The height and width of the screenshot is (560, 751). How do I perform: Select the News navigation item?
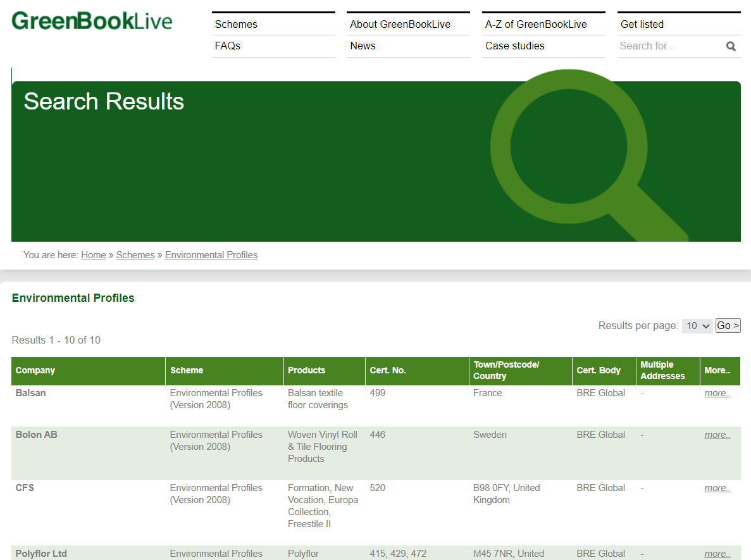tap(363, 46)
